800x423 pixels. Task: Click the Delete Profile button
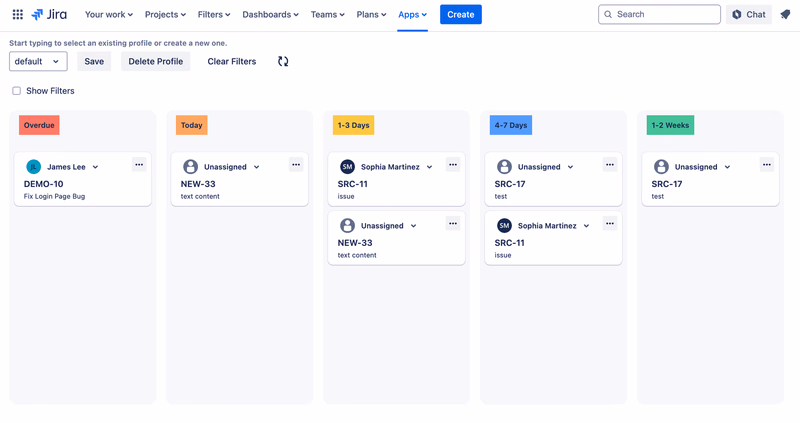click(156, 61)
